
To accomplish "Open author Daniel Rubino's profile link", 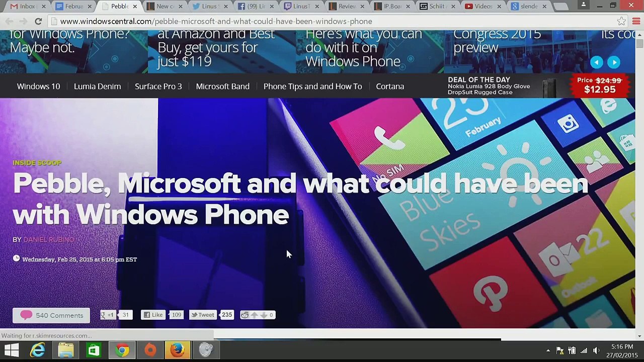I will (48, 240).
